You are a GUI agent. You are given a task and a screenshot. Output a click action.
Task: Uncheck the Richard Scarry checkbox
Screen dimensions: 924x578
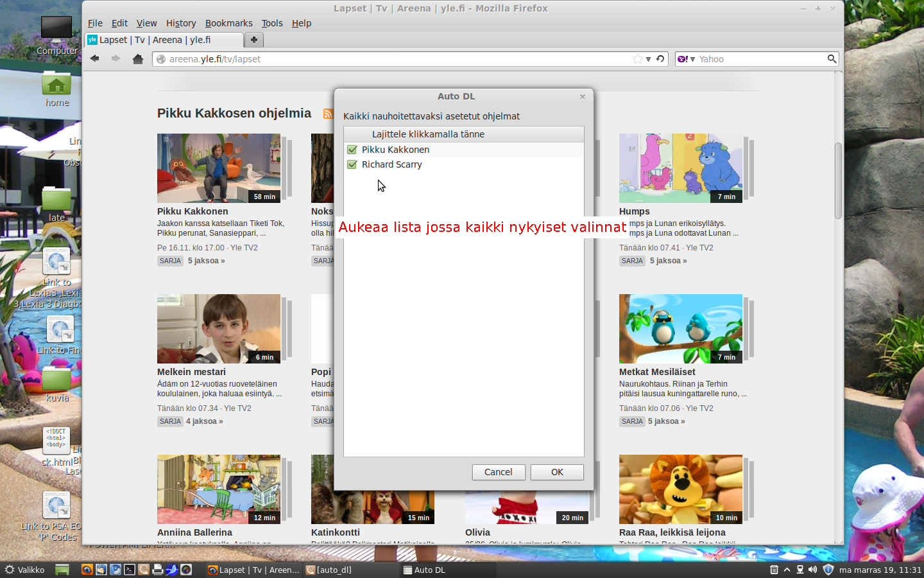tap(352, 164)
